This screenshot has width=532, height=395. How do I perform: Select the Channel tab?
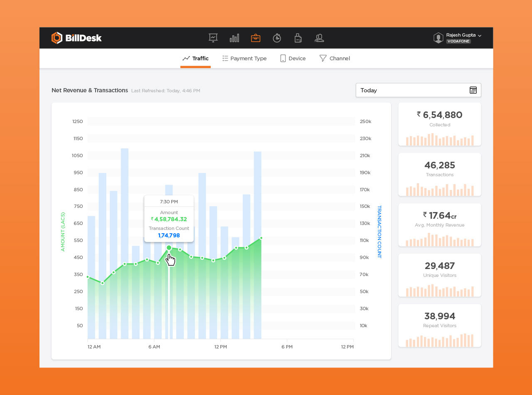(x=335, y=59)
